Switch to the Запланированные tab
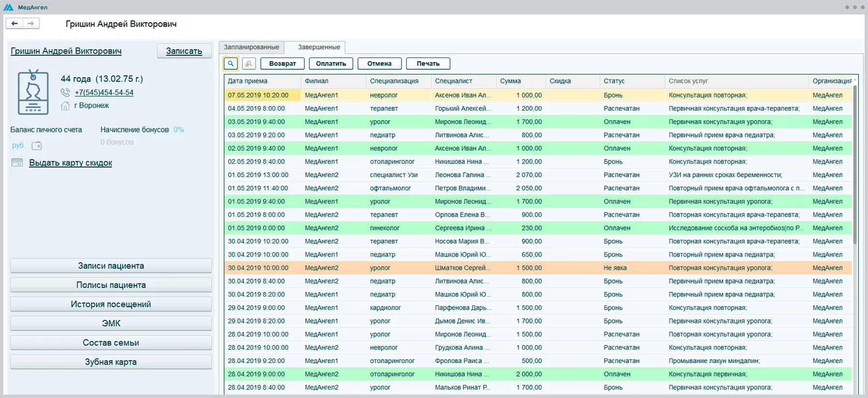 [x=251, y=47]
